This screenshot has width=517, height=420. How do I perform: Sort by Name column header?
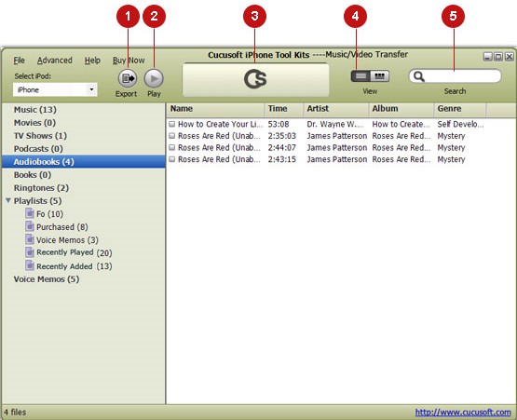[x=215, y=109]
